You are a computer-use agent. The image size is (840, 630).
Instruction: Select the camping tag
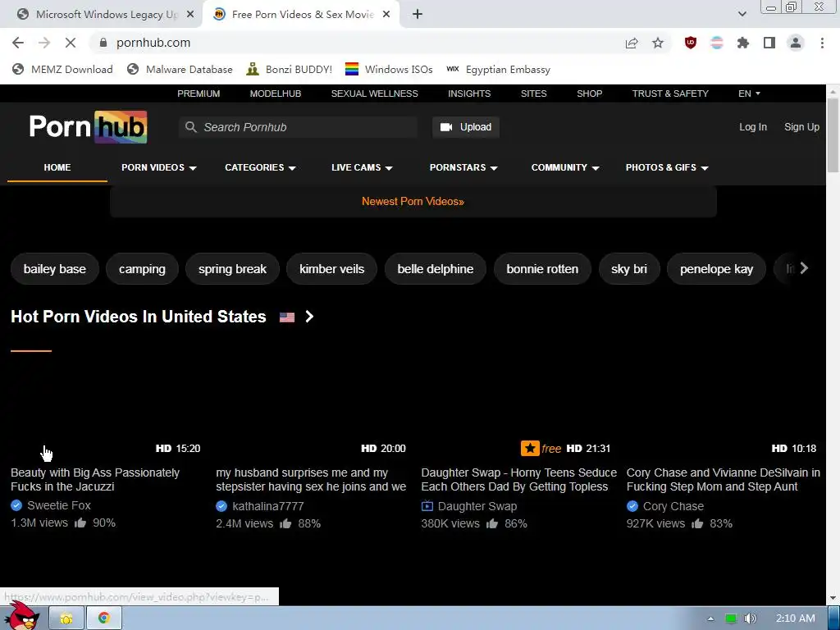point(142,269)
